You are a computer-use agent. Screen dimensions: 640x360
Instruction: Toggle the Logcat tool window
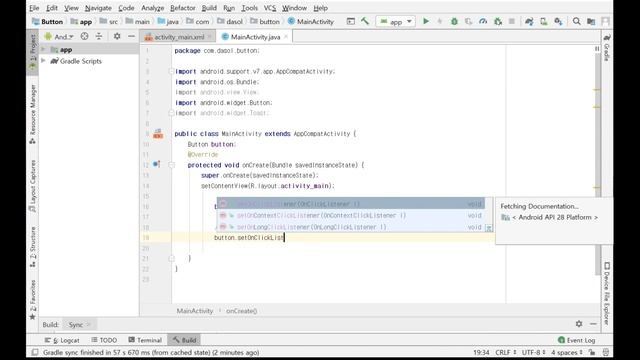(x=62, y=340)
